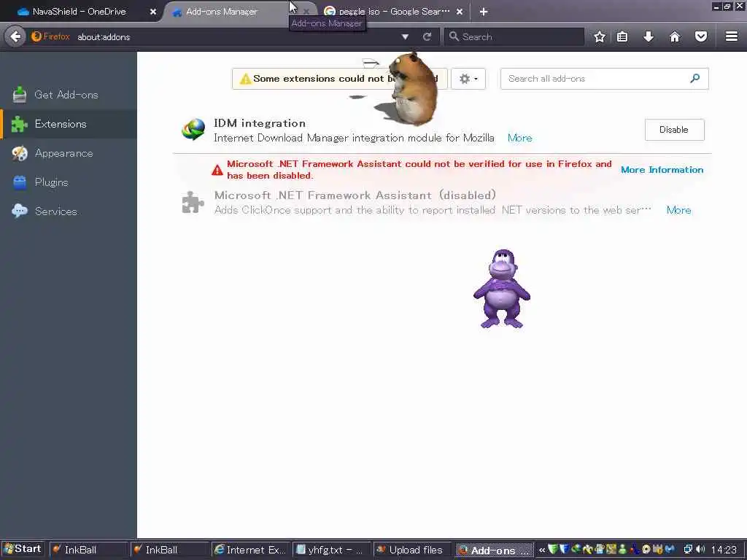
Task: Go back with the browser back arrow
Action: (15, 36)
